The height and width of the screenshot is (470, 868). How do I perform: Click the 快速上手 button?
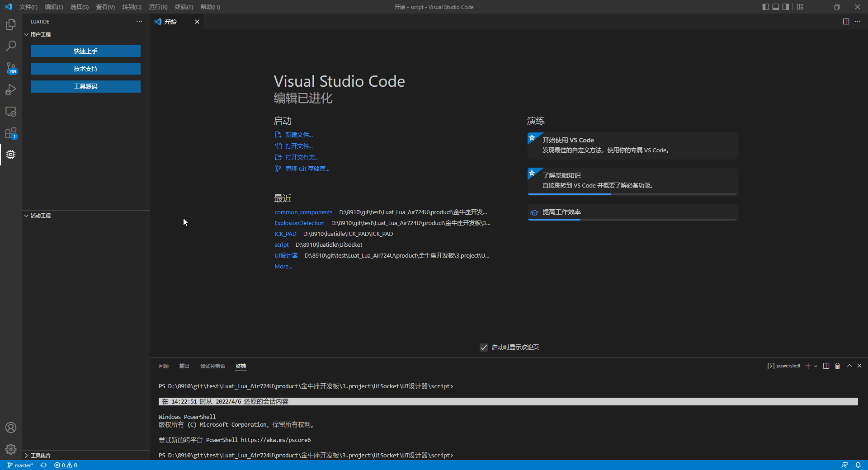click(x=85, y=51)
